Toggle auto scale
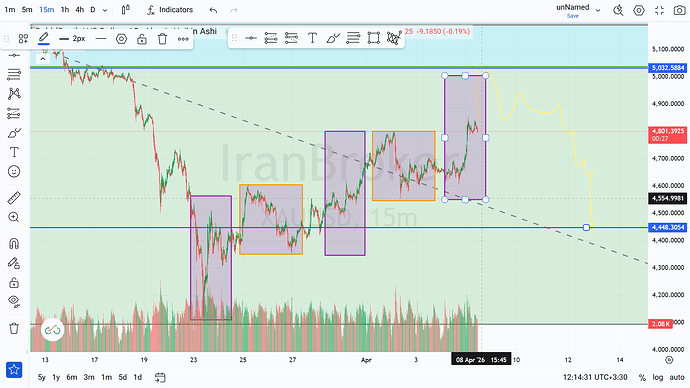The height and width of the screenshot is (388, 690). (x=677, y=377)
